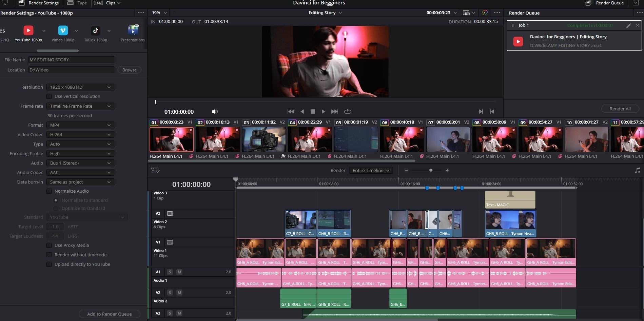Enable Use vertical resolution checkbox

(49, 96)
